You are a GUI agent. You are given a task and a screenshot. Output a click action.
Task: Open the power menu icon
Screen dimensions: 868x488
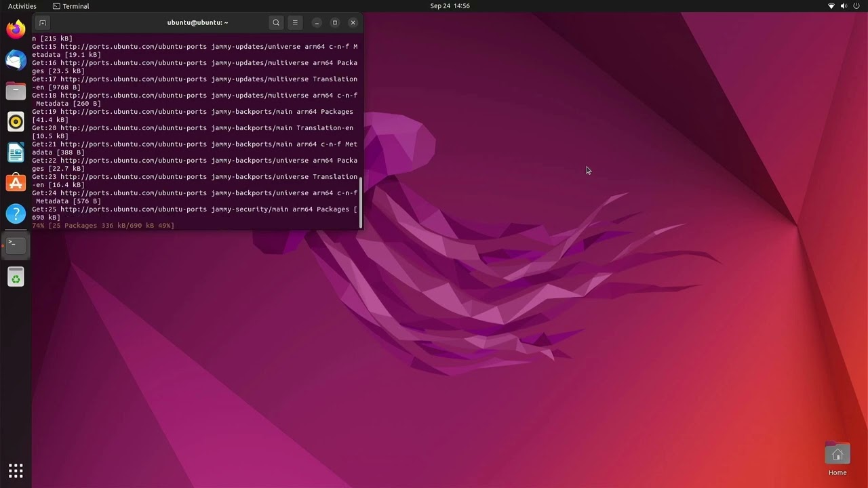pos(856,6)
